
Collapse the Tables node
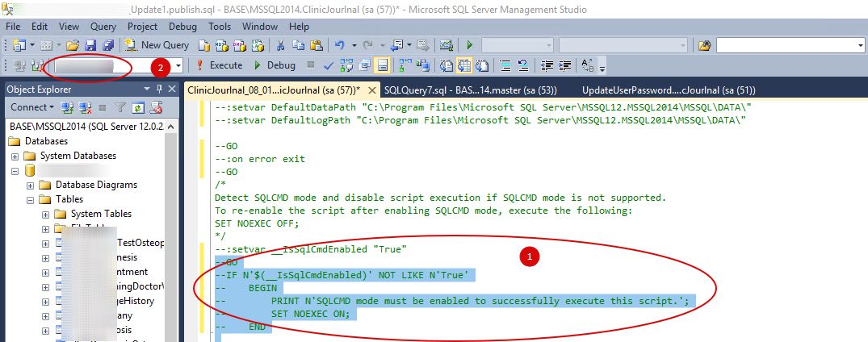pos(31,199)
